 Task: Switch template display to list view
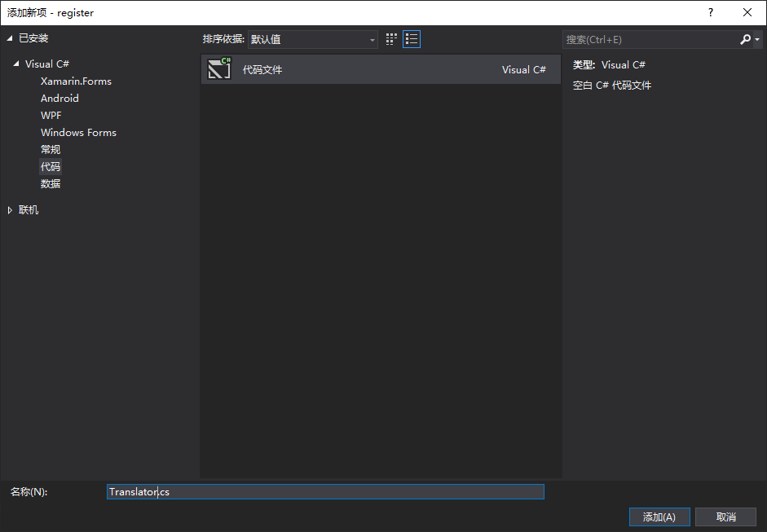(411, 38)
